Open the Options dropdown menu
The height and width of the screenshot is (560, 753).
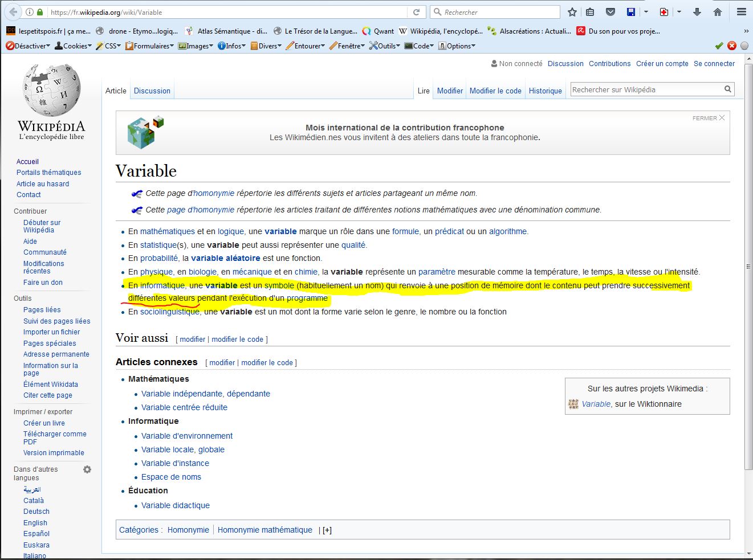point(457,46)
